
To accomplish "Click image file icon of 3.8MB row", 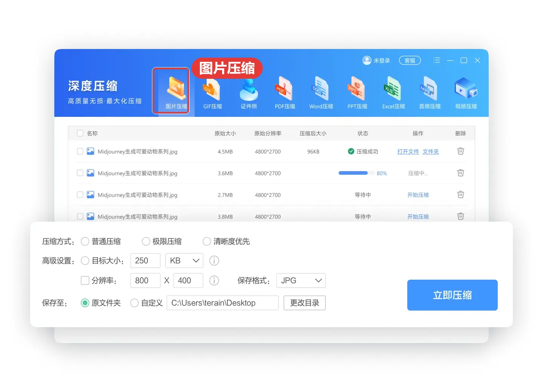I will point(90,216).
